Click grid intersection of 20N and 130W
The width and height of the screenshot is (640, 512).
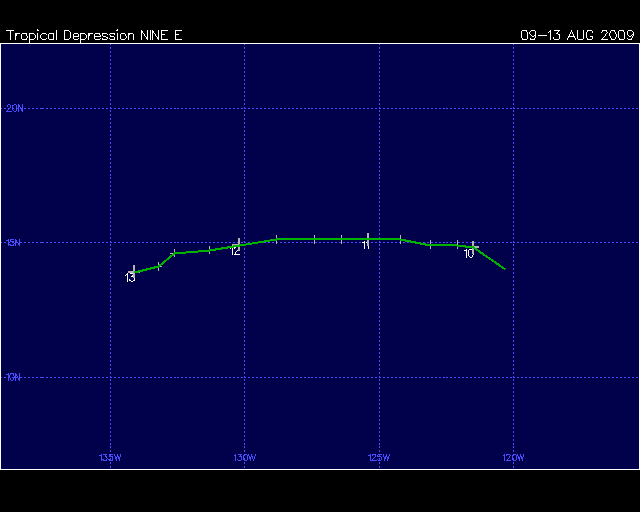point(244,108)
